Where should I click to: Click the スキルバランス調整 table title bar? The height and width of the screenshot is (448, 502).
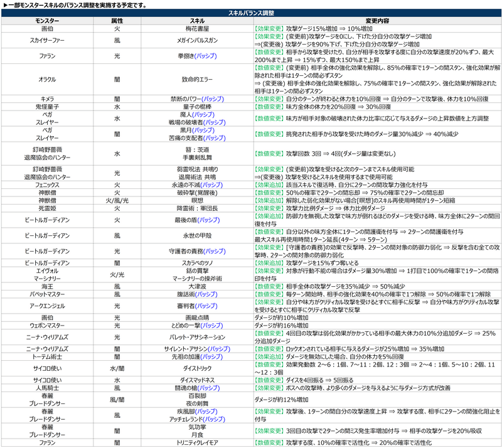[x=251, y=13]
